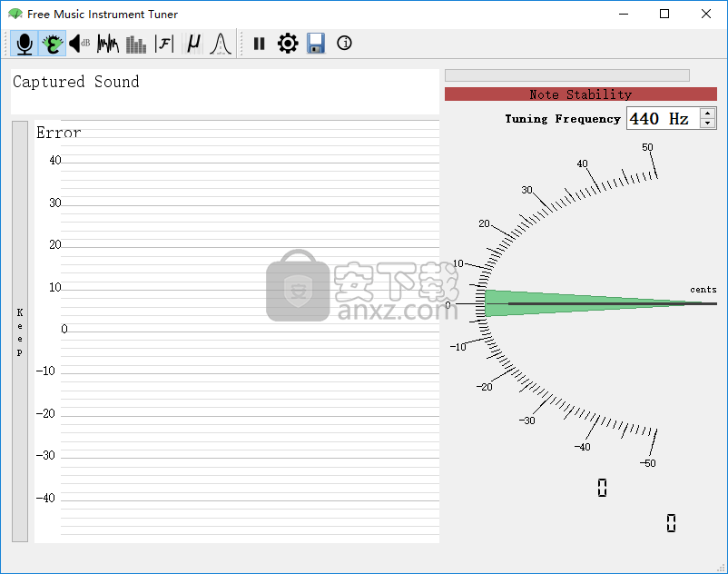728x574 pixels.
Task: Open the settings gear
Action: point(288,44)
